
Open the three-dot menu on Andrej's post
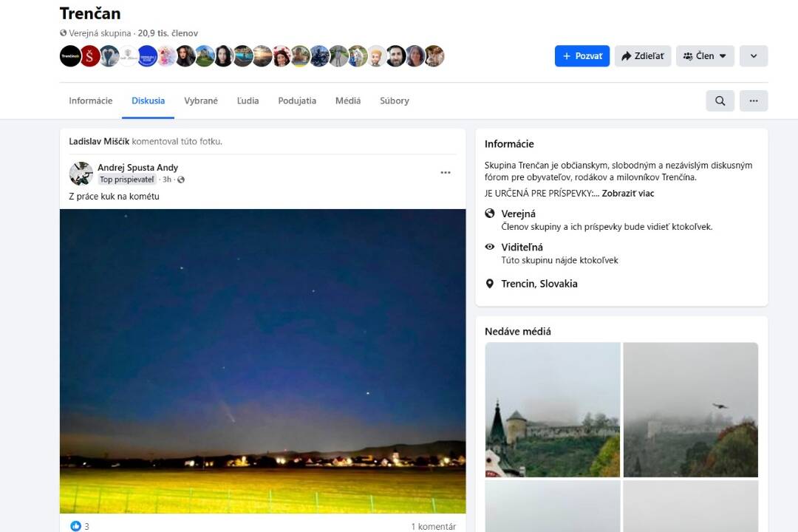(x=445, y=173)
